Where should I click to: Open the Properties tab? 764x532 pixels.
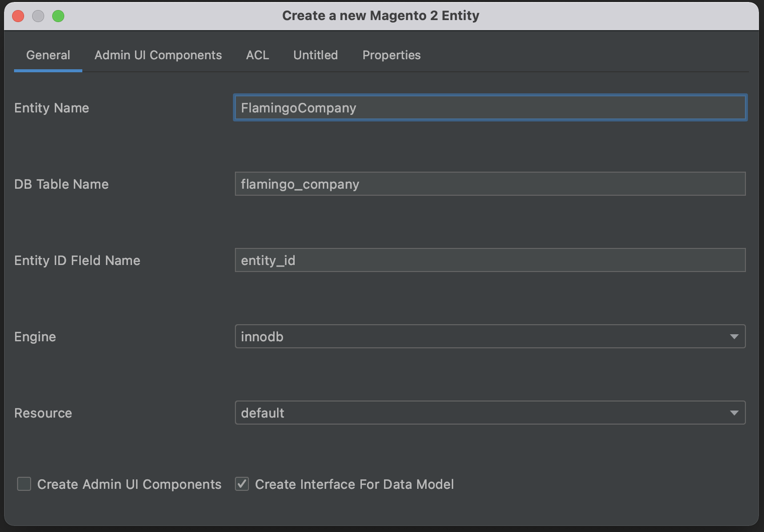[x=392, y=55]
